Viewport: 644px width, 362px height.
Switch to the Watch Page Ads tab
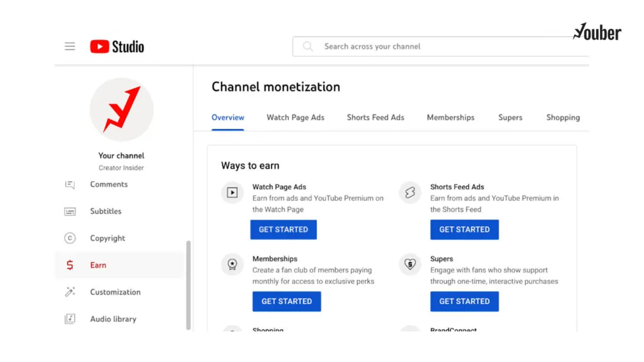pos(296,118)
